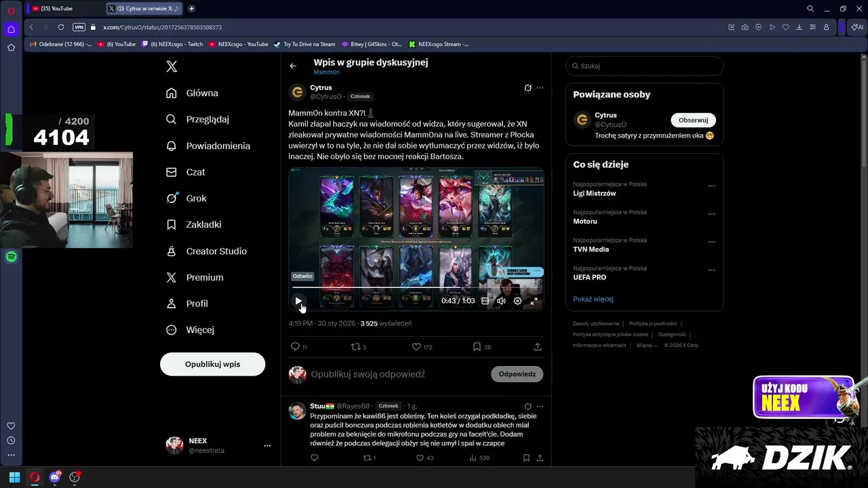
Task: Bookmark the Stuu reply
Action: (526, 458)
